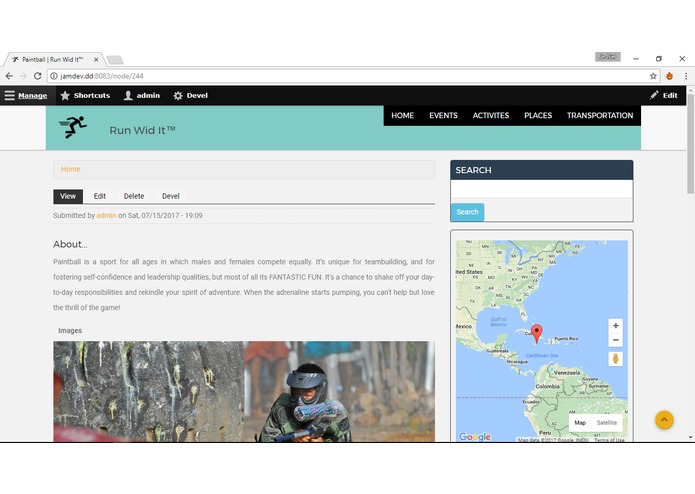Click the Google logo on the map
This screenshot has width=695, height=494.
tap(475, 437)
